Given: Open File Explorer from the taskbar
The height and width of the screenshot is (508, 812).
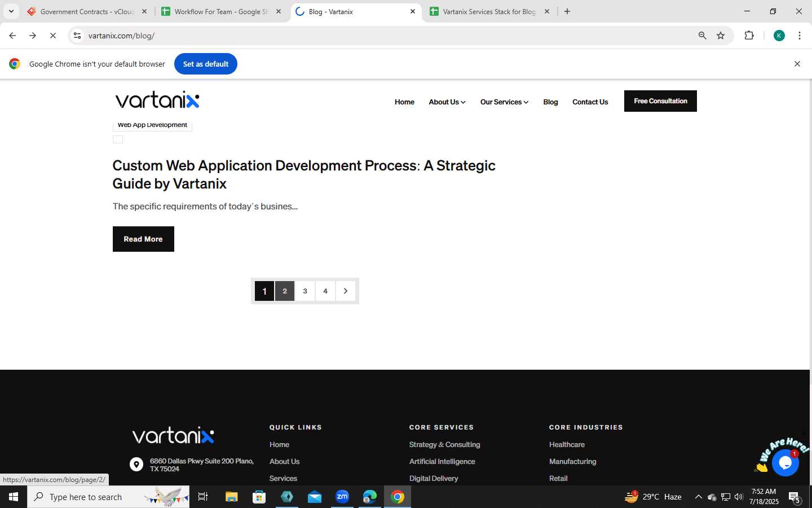Looking at the screenshot, I should point(231,497).
